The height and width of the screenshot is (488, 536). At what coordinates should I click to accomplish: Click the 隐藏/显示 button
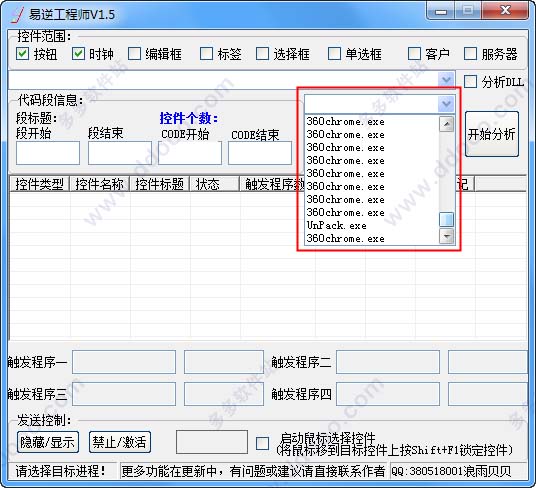tap(48, 442)
